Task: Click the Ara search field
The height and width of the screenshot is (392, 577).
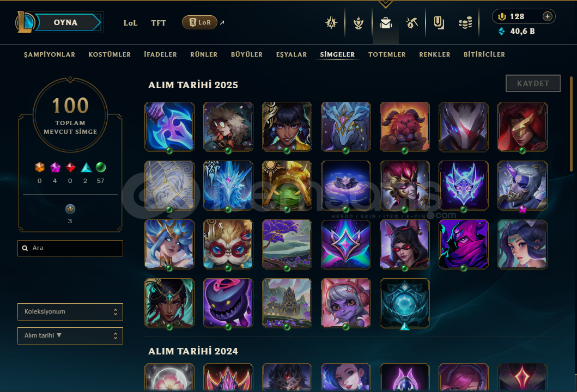Action: click(x=70, y=248)
